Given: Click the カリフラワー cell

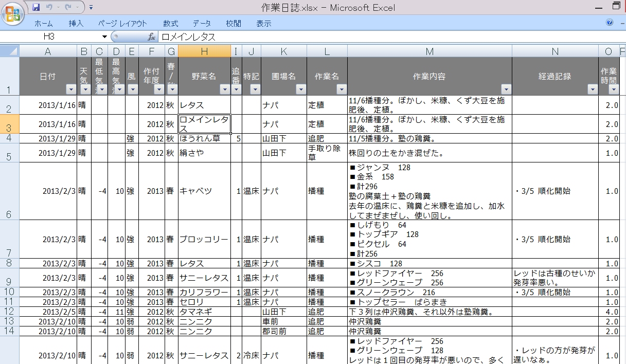Looking at the screenshot, I should [x=205, y=293].
